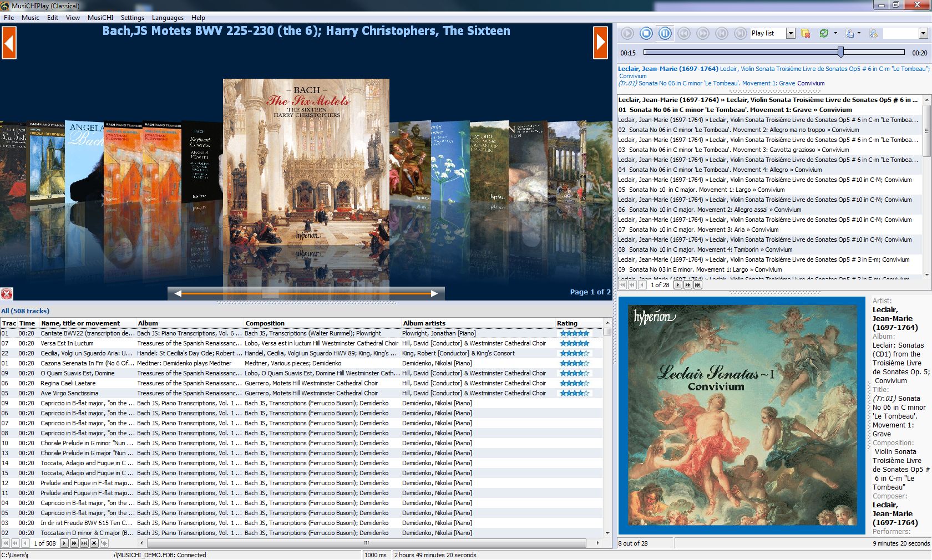This screenshot has width=932, height=560.
Task: Click the track list horizontal scrollbar right arrow
Action: point(597,543)
